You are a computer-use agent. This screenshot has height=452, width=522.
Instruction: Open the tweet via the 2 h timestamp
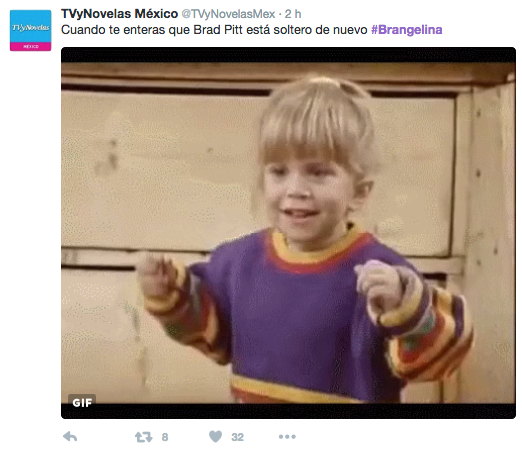tap(293, 14)
